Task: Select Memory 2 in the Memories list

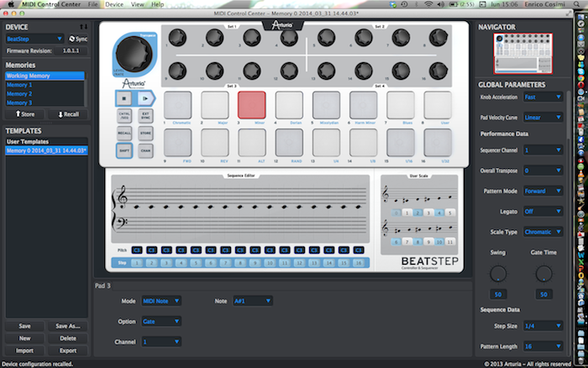Action: tap(20, 94)
